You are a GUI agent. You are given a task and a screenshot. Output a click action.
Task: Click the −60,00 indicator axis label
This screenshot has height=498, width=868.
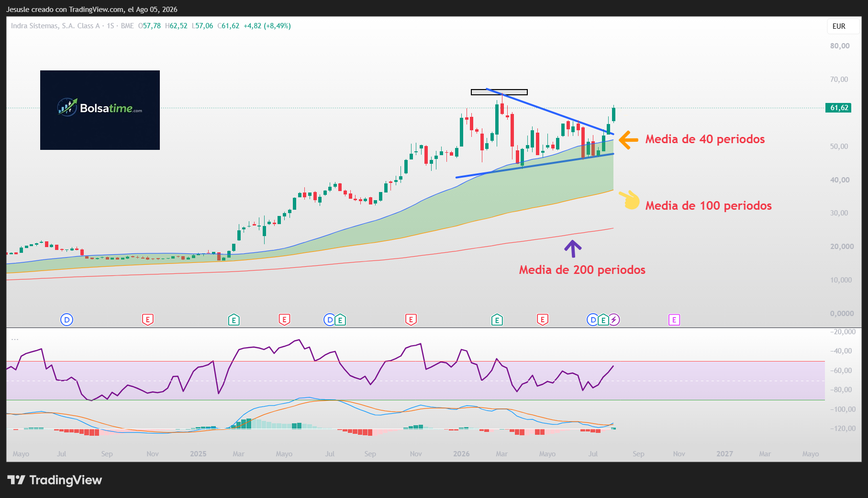841,371
